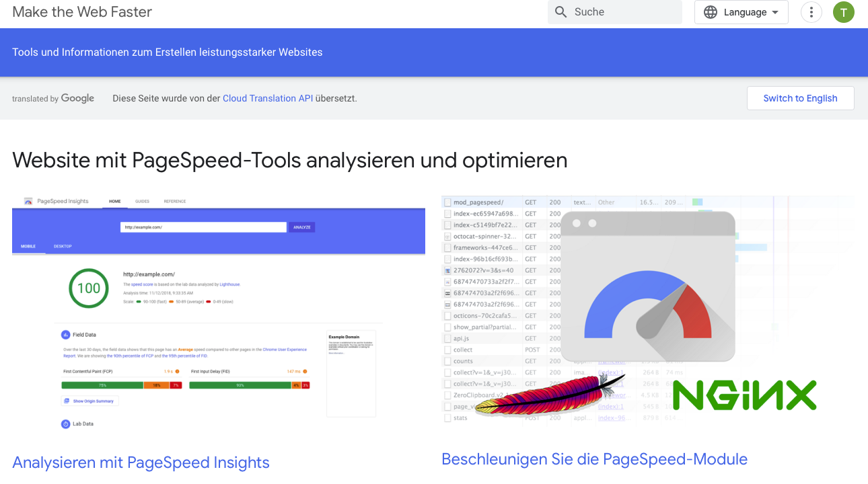Image resolution: width=868 pixels, height=484 pixels.
Task: Click the search magnifier icon
Action: point(561,12)
